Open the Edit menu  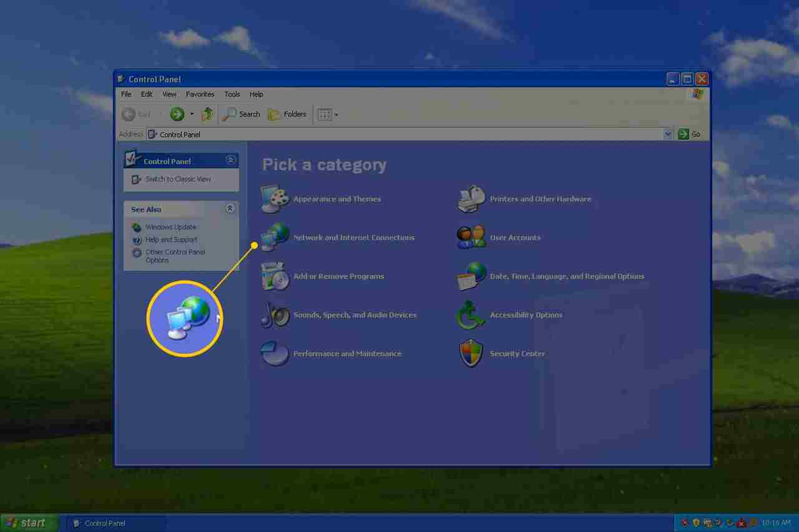pos(147,94)
